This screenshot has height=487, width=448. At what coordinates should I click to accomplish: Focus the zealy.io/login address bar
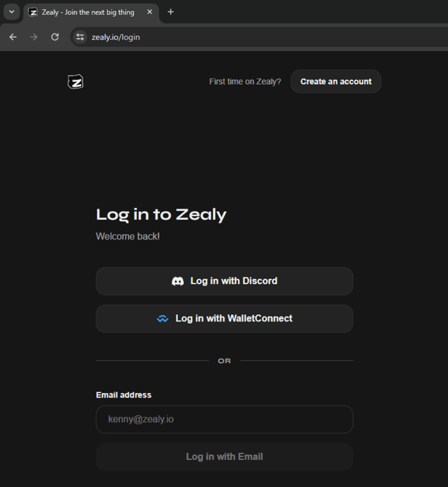point(226,37)
